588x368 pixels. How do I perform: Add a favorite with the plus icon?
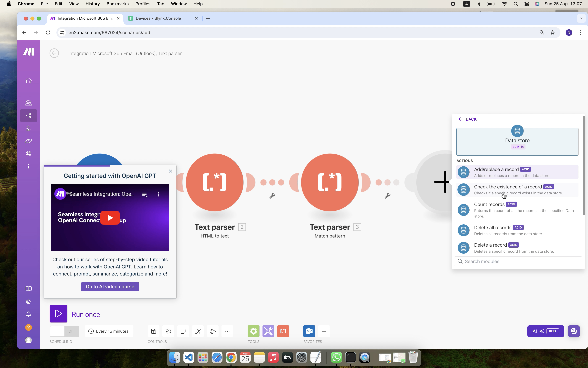(324, 331)
